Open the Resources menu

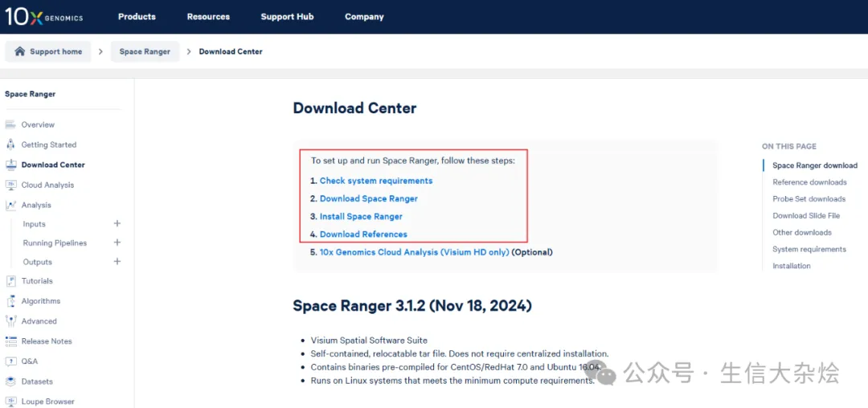(208, 17)
